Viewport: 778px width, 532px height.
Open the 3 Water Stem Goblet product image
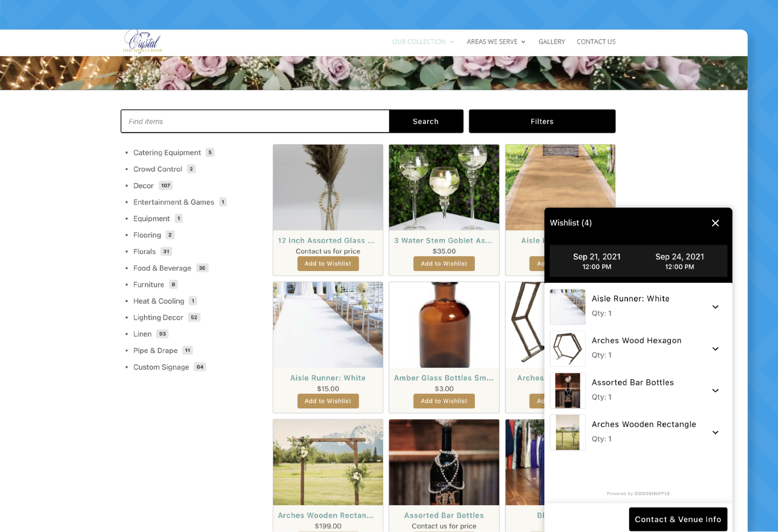point(444,187)
